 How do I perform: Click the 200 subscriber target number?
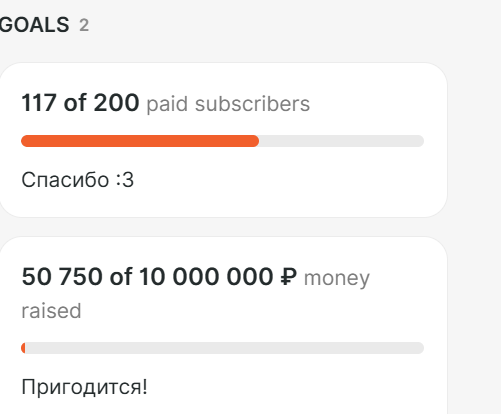116,103
